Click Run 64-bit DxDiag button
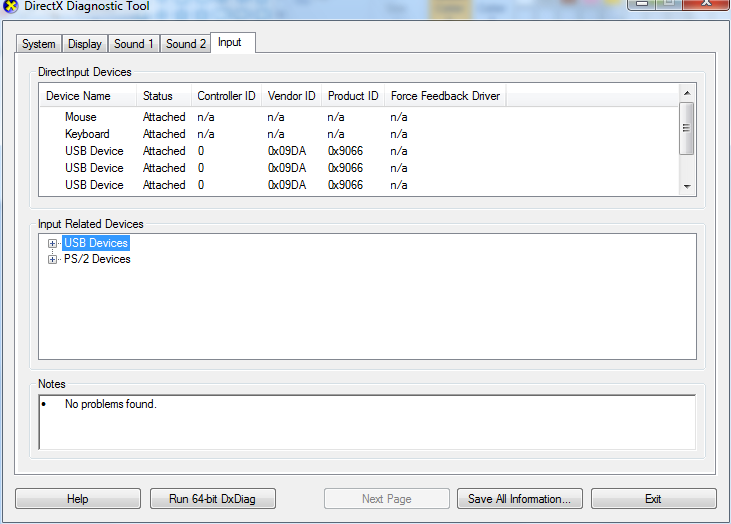Image resolution: width=731 pixels, height=524 pixels. (x=213, y=499)
